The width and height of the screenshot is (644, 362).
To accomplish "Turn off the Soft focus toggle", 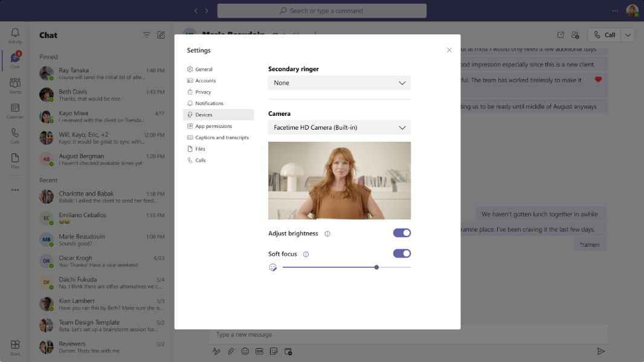I will (x=402, y=253).
